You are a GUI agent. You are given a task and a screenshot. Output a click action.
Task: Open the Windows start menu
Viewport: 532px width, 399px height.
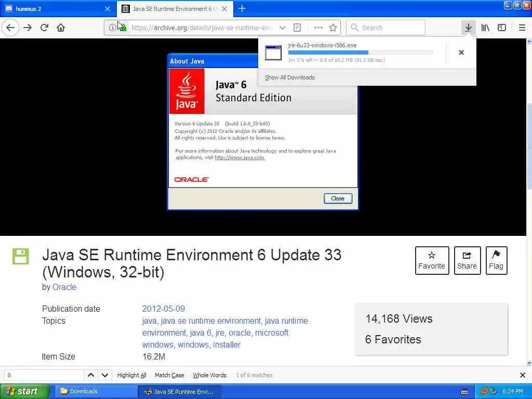pyautogui.click(x=25, y=392)
